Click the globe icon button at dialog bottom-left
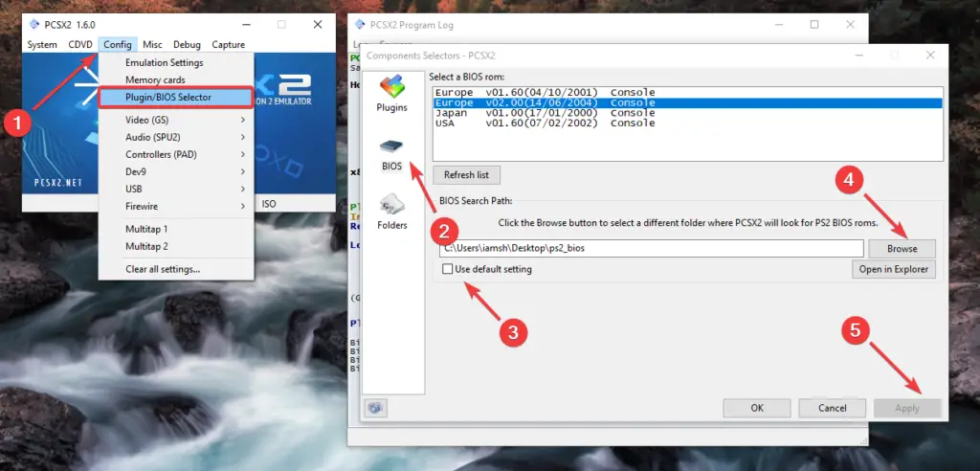980x471 pixels. coord(375,408)
